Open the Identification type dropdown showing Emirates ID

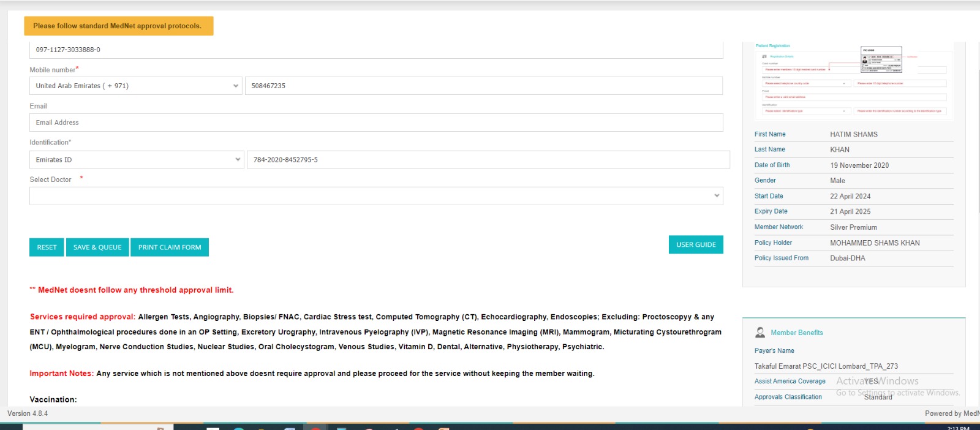137,160
